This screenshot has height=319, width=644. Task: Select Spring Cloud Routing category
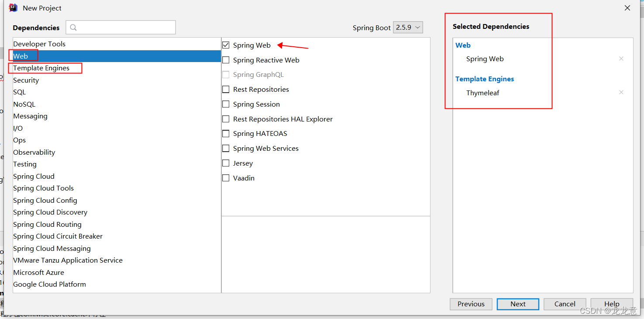tap(117, 224)
